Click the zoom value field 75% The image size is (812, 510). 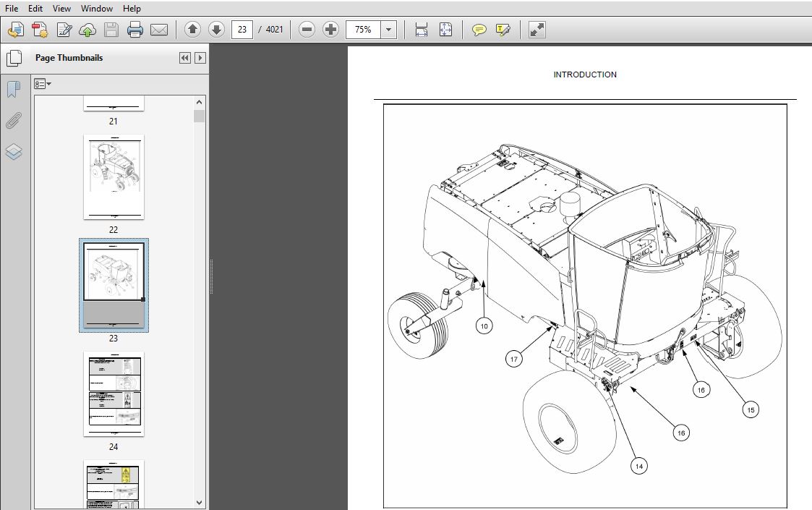click(363, 30)
